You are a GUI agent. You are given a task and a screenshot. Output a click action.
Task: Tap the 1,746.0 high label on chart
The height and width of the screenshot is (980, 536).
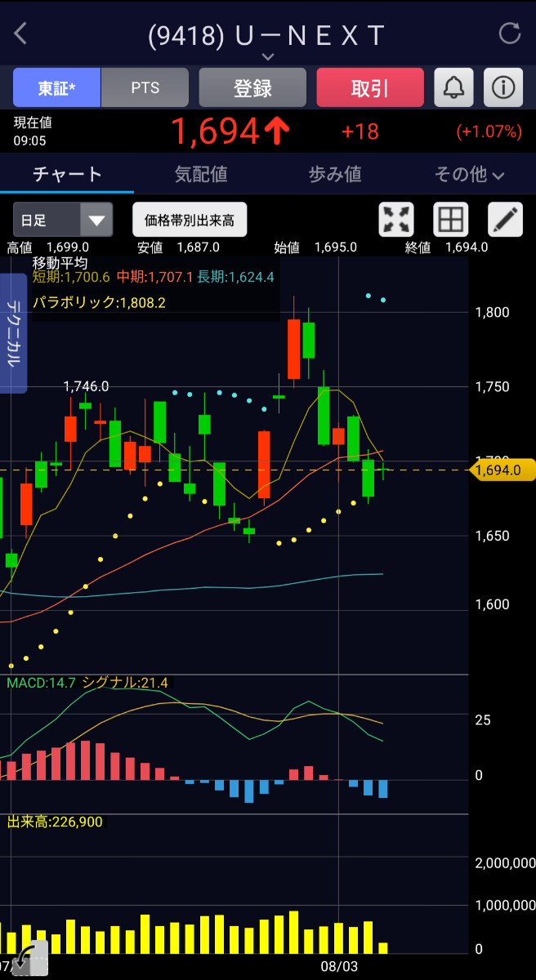point(86,386)
